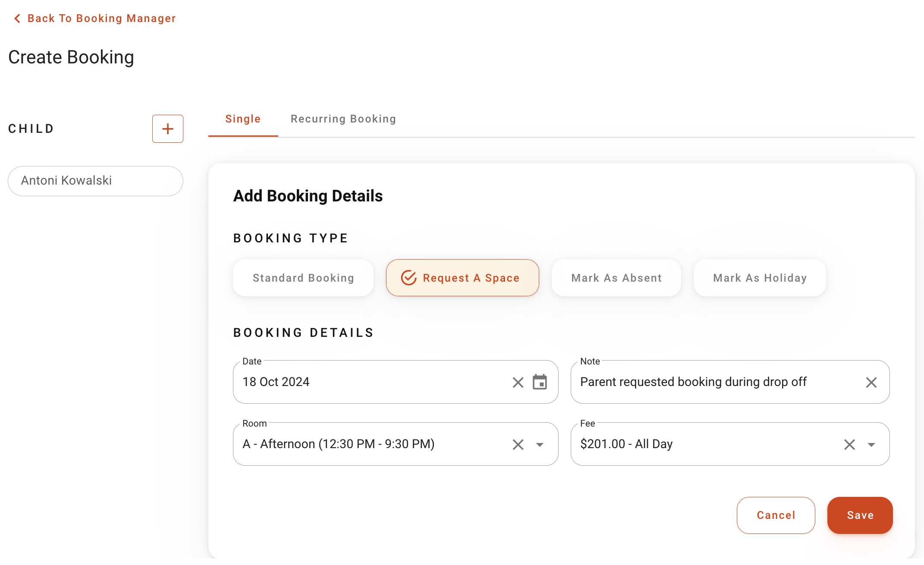This screenshot has width=924, height=565.
Task: Clear the Fee selection with its X icon
Action: tap(849, 444)
